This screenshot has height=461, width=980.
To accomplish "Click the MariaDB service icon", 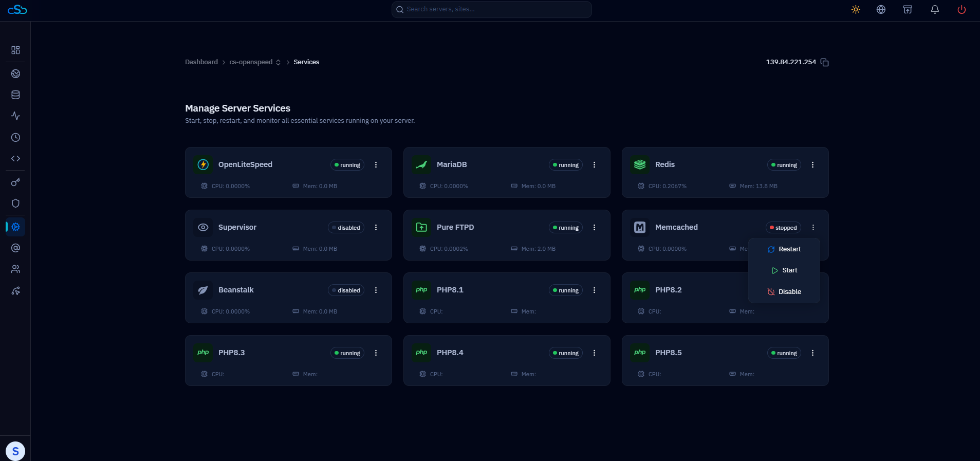I will click(x=421, y=164).
